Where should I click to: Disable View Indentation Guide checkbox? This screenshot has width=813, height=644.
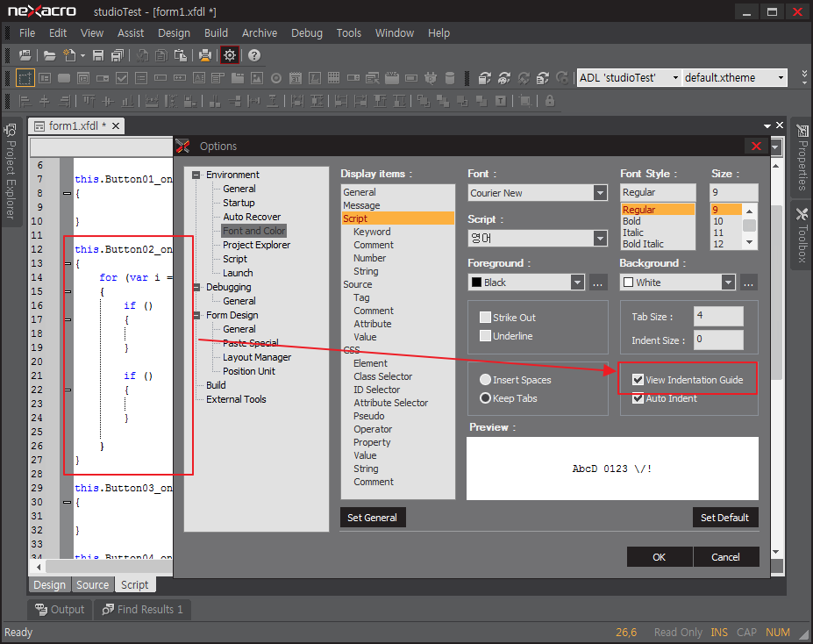638,380
